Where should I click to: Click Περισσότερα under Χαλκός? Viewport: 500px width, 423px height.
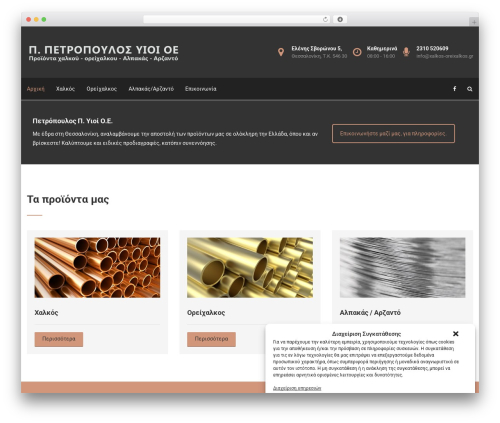[59, 339]
